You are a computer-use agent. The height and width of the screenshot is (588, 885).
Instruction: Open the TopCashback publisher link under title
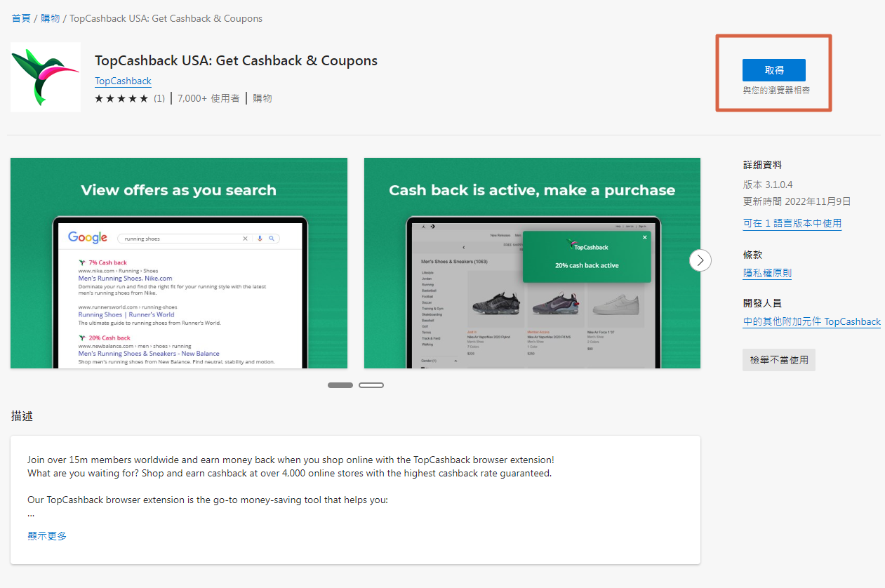(x=123, y=81)
